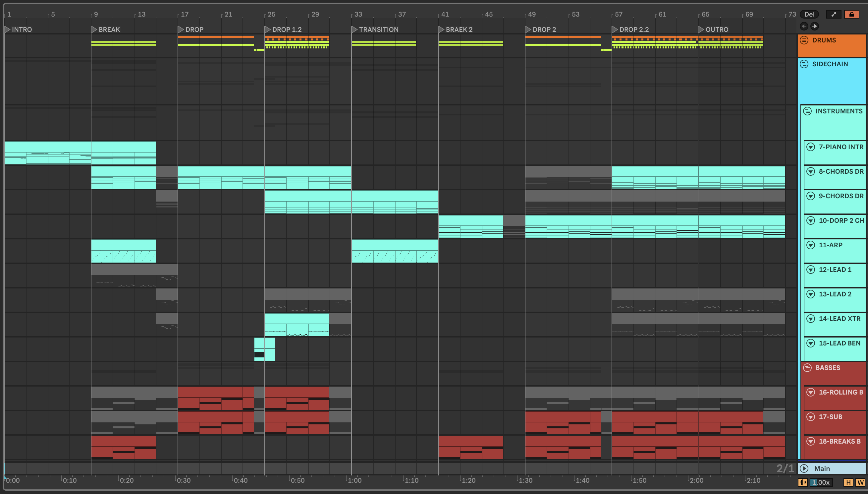Jump to the next locator arrow
Image resolution: width=868 pixels, height=494 pixels.
(814, 26)
